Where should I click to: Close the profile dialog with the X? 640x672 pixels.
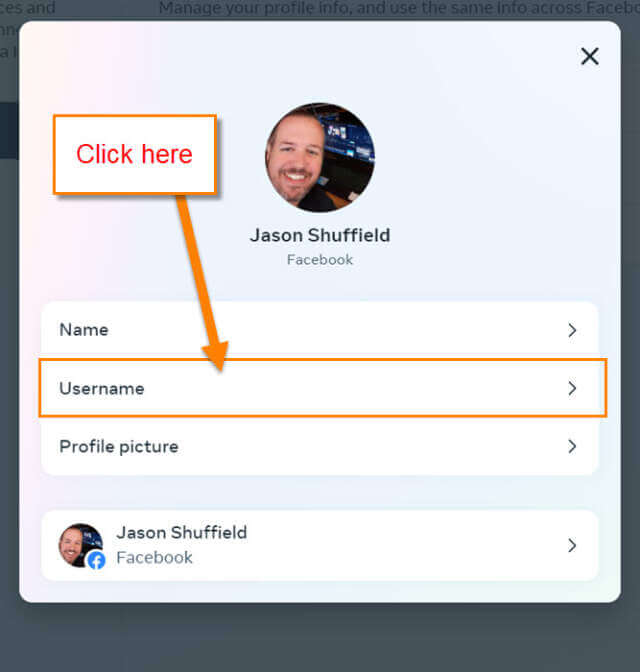pyautogui.click(x=590, y=56)
